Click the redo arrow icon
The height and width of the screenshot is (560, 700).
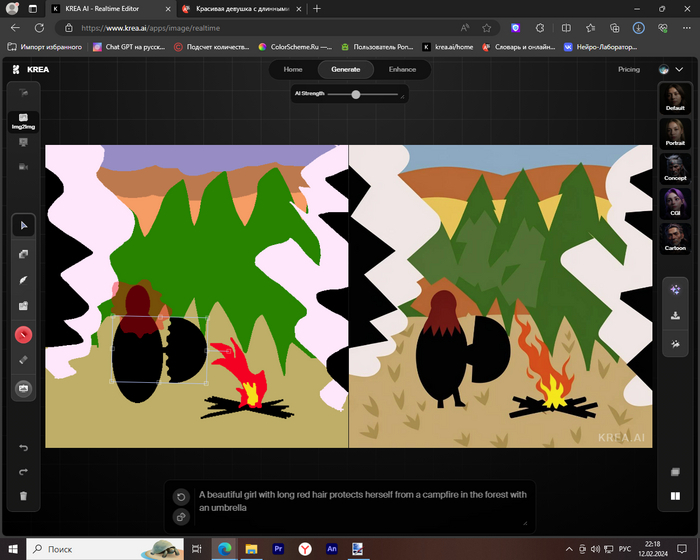(x=24, y=471)
